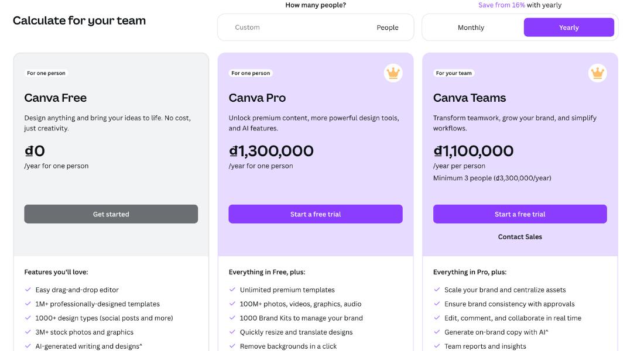This screenshot has width=644, height=351.
Task: Start a free trial of Canva Pro
Action: (x=316, y=214)
